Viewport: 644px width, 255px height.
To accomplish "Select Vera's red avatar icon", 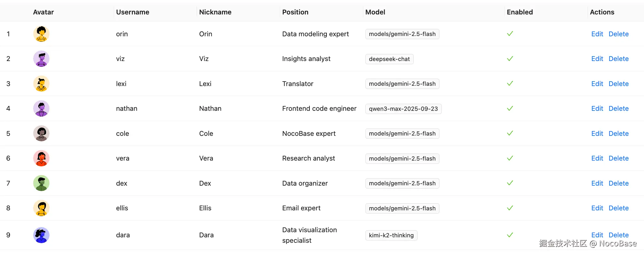I will [41, 158].
